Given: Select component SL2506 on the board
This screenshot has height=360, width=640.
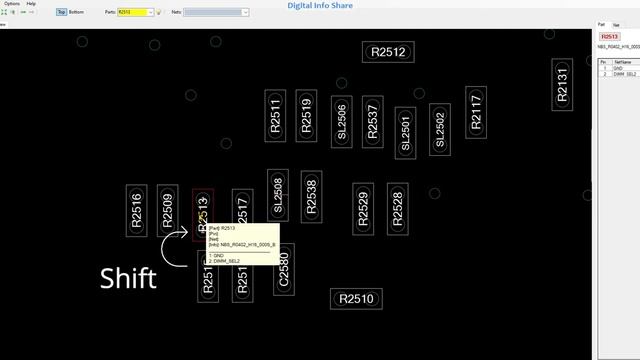Looking at the screenshot, I should pos(342,122).
